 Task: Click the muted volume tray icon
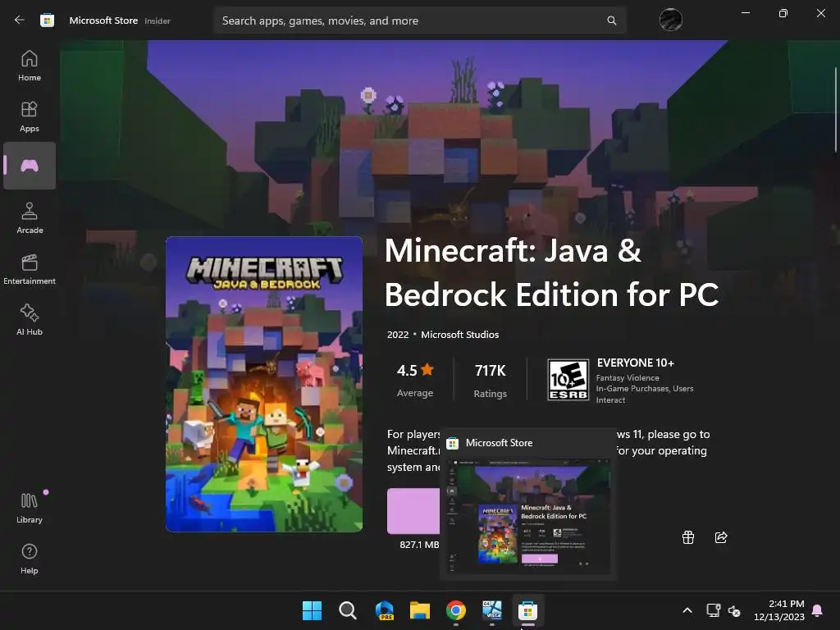(734, 610)
